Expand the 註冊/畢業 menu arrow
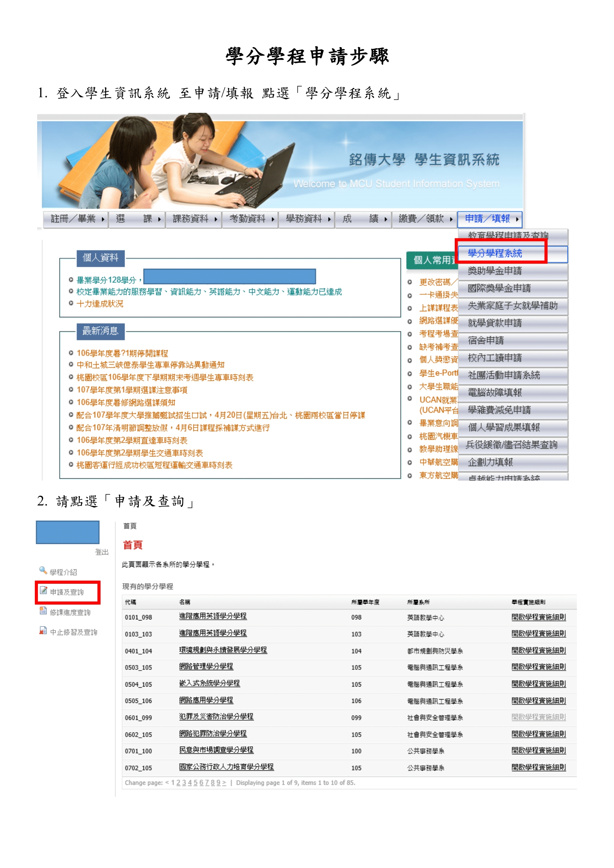 (102, 219)
